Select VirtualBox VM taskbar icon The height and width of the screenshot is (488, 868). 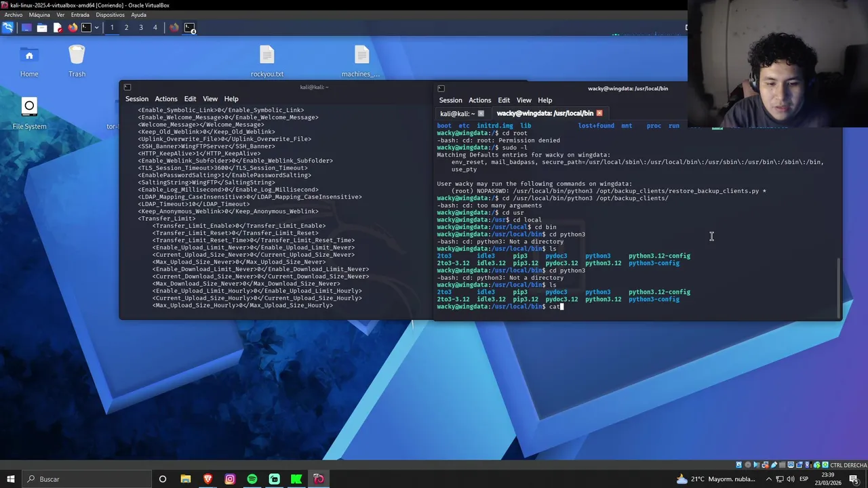click(319, 479)
